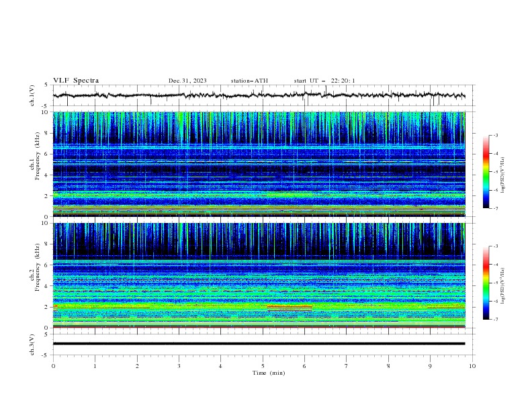
Task: Click the 'Time (min)' axis label
Action: pos(269,373)
